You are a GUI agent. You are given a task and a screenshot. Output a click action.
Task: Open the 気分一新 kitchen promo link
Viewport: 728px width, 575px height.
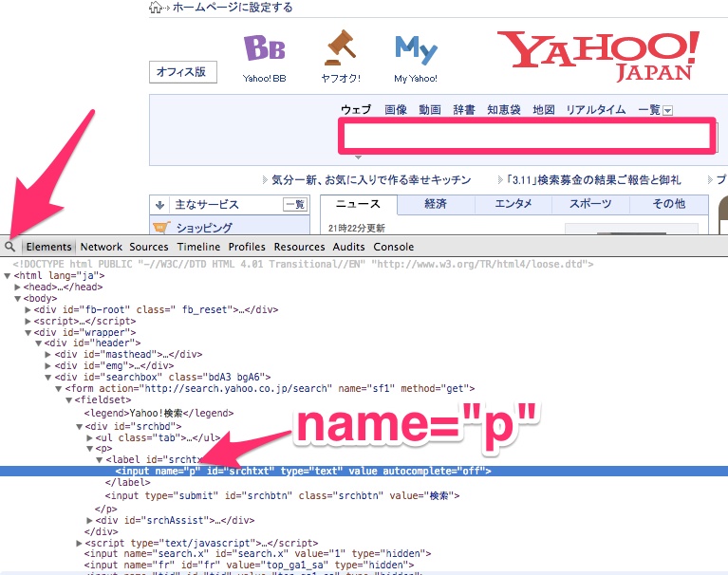pyautogui.click(x=371, y=180)
